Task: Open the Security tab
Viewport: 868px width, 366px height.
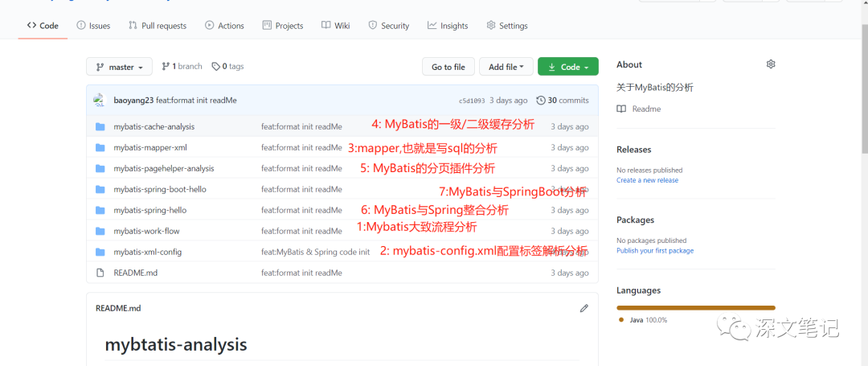Action: tap(389, 26)
